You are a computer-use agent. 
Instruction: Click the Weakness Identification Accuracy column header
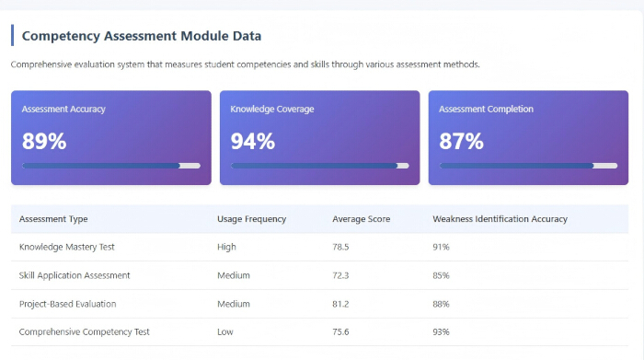[500, 219]
